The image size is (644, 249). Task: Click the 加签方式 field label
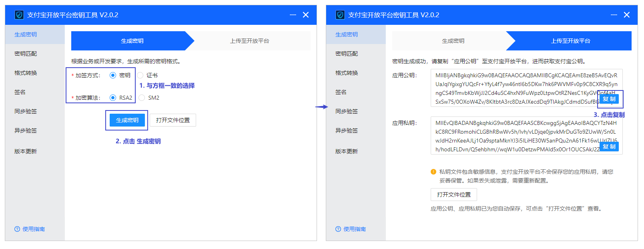click(x=88, y=75)
